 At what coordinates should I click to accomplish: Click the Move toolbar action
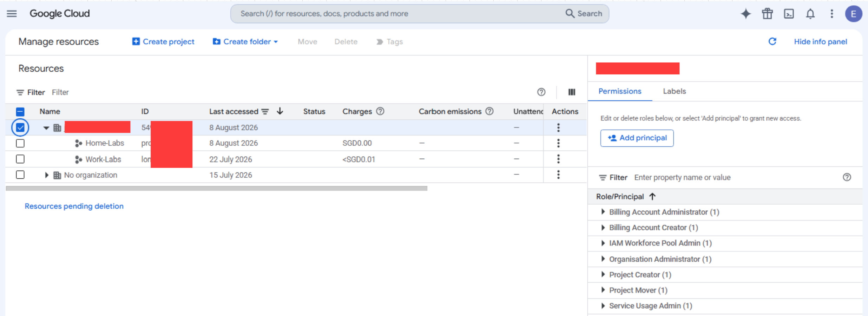(x=307, y=41)
